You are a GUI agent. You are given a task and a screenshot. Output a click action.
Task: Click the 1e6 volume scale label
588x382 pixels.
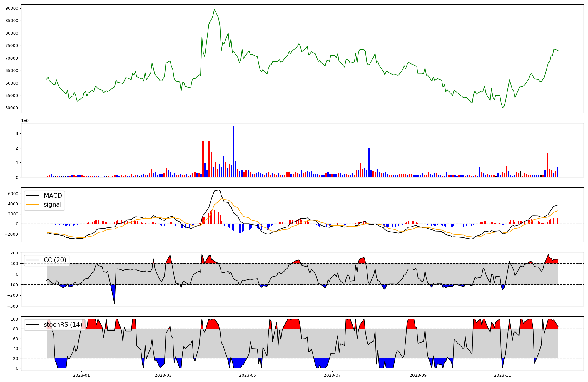25,121
